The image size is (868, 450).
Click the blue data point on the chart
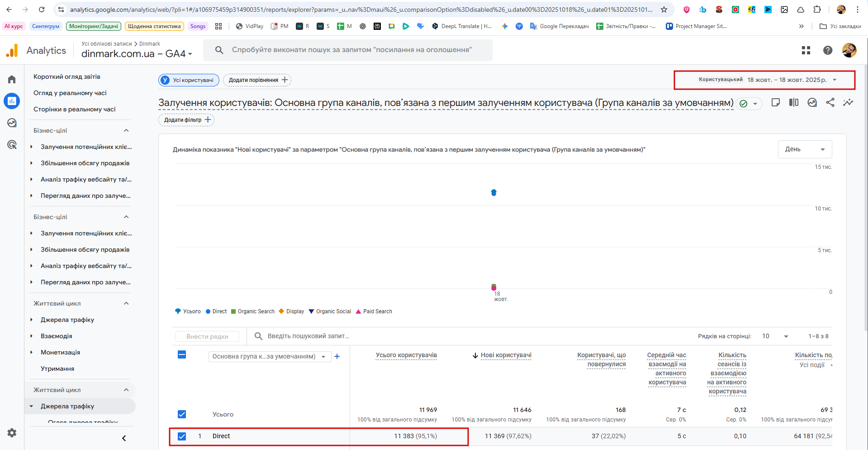494,192
